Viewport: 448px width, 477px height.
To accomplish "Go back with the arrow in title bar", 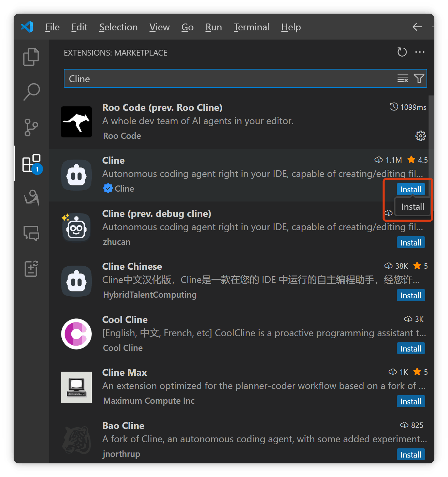I will (x=417, y=27).
